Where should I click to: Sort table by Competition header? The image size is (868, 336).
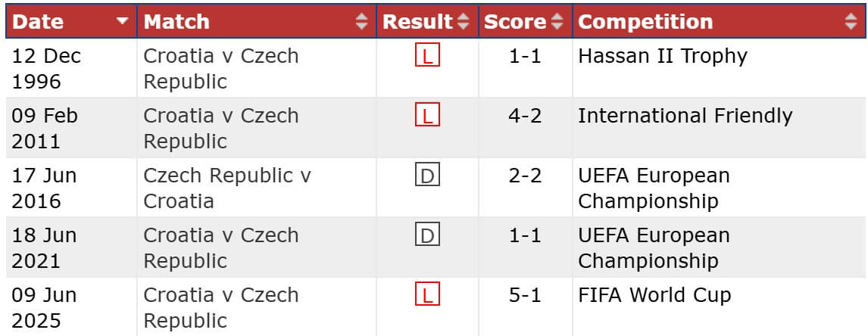pos(645,22)
